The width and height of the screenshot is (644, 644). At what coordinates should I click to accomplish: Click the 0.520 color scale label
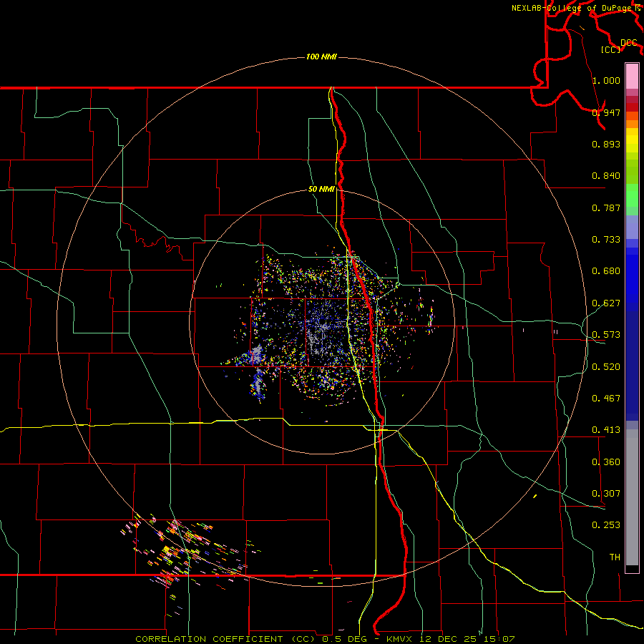606,366
